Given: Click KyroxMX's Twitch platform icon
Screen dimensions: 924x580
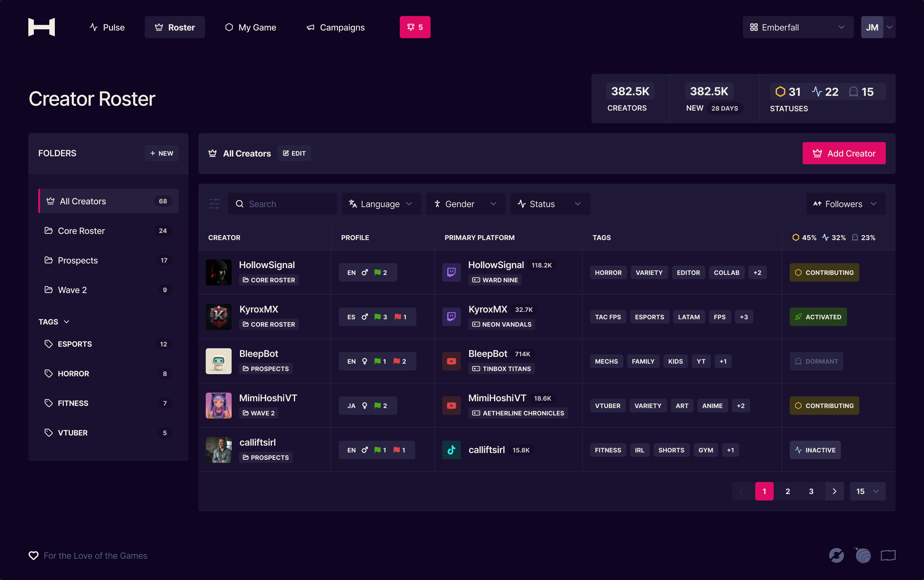Looking at the screenshot, I should [x=451, y=317].
